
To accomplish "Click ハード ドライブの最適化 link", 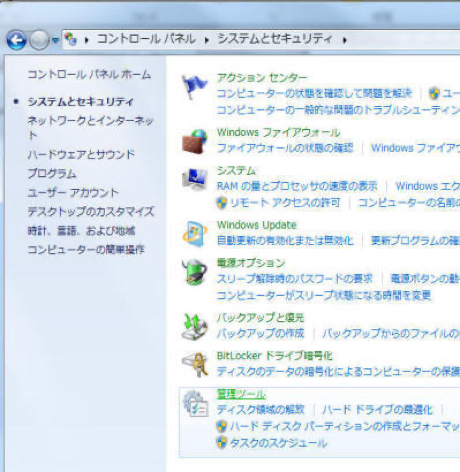I will (378, 410).
